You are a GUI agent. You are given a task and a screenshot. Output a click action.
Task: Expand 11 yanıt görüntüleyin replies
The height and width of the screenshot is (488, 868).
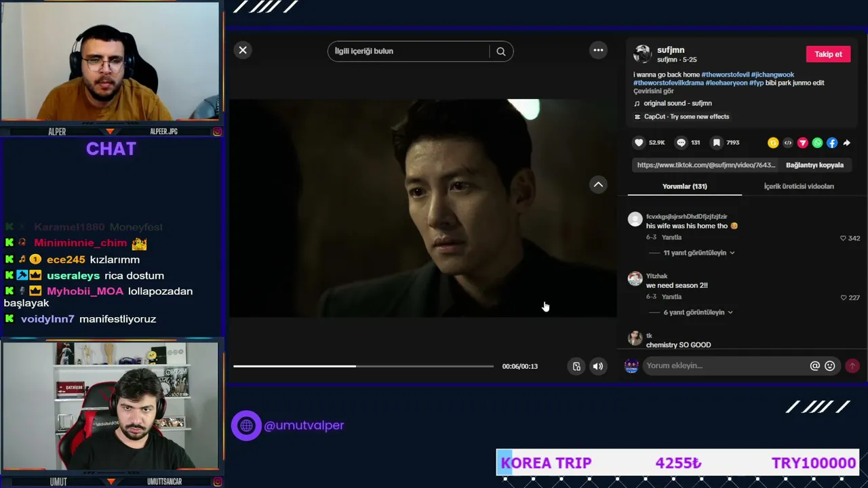coord(698,253)
